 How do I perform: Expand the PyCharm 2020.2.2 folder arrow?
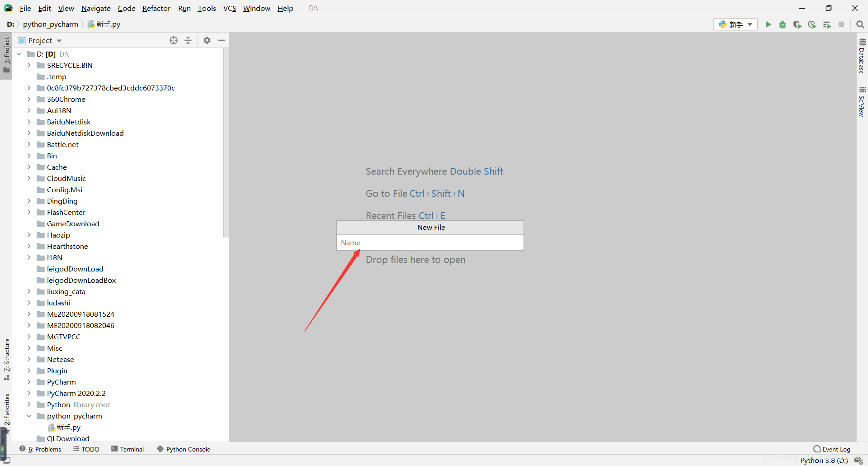[29, 393]
